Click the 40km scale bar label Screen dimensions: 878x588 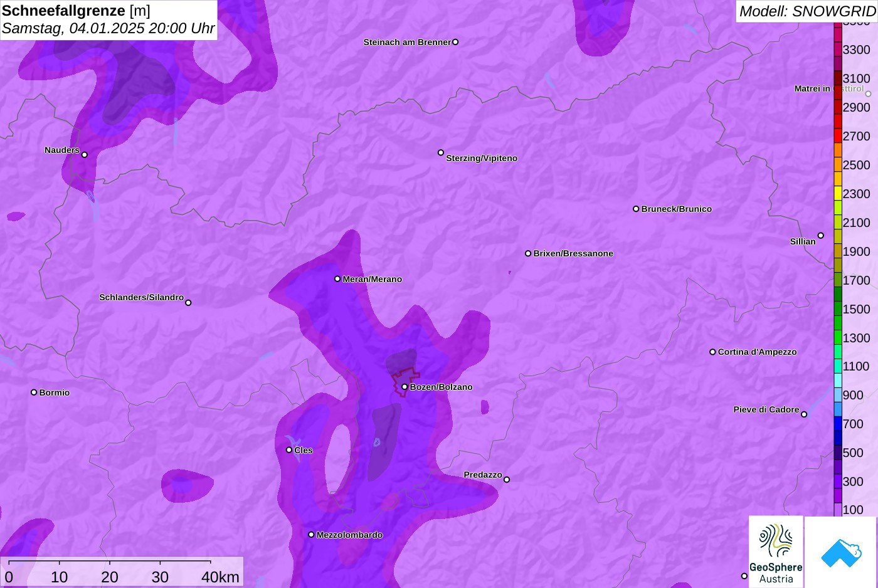220,577
